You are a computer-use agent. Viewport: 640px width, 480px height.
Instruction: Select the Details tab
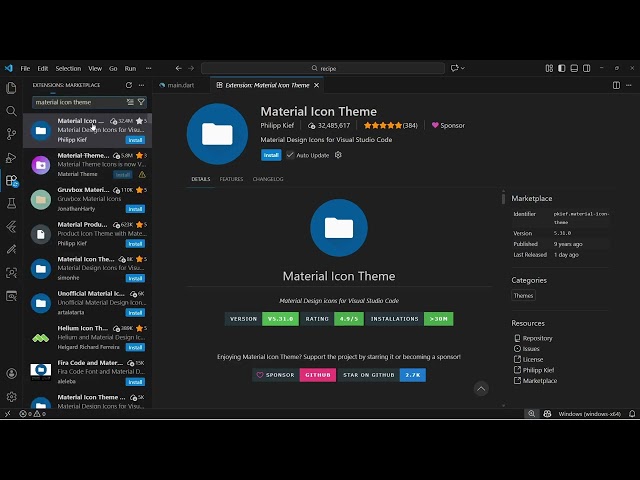coord(201,179)
